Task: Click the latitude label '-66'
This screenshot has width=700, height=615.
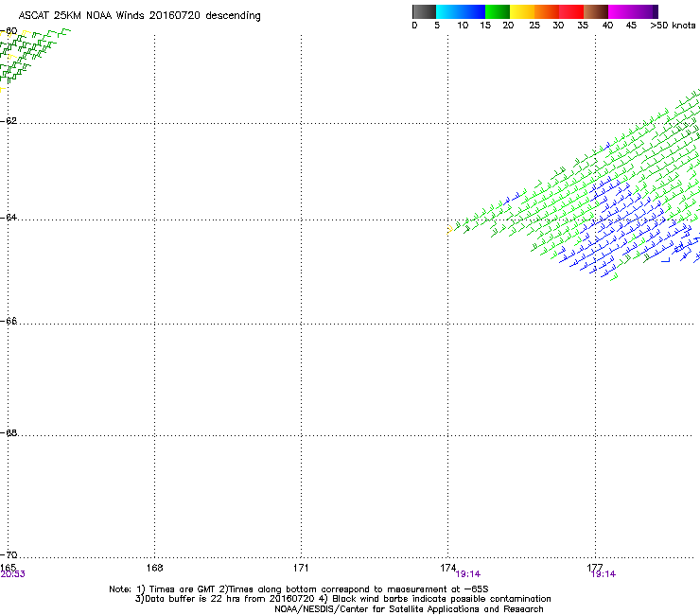Action: [x=9, y=321]
